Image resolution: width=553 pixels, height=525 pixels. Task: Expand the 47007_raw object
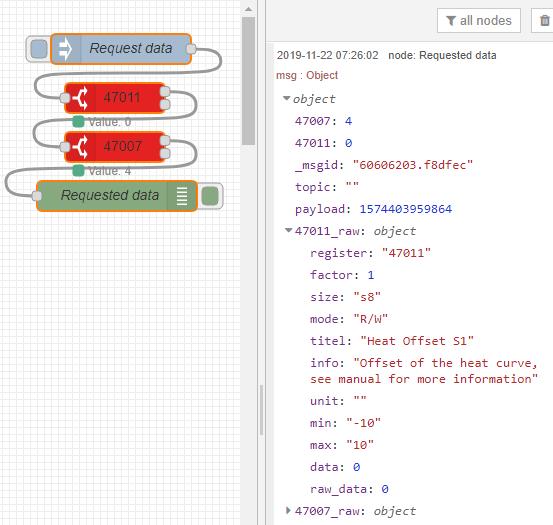(288, 510)
